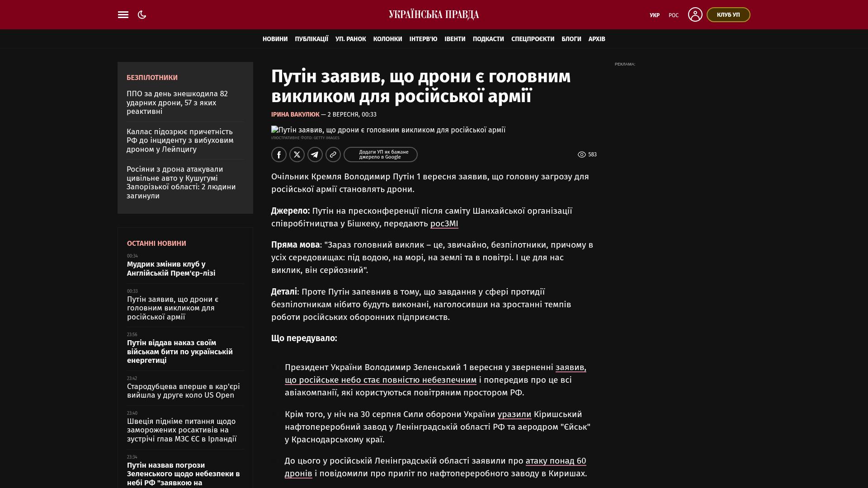Click the КЛУБ УП button
868x488 pixels.
[728, 15]
